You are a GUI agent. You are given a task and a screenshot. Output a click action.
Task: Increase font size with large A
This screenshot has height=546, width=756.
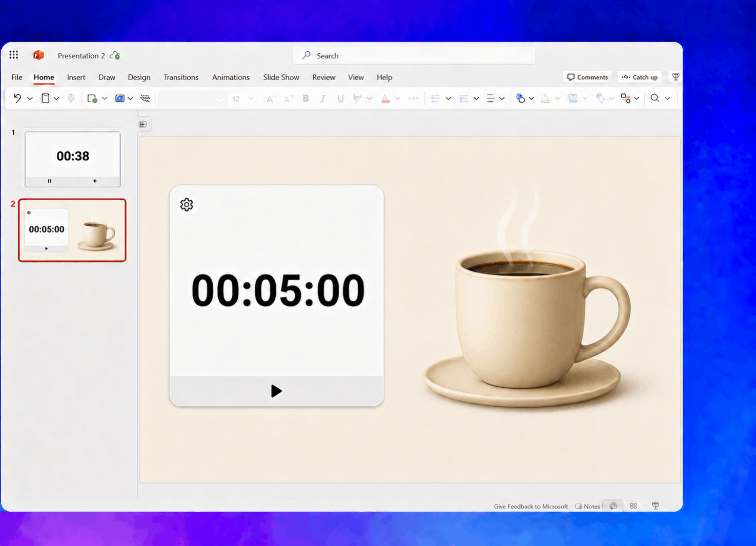pos(270,98)
